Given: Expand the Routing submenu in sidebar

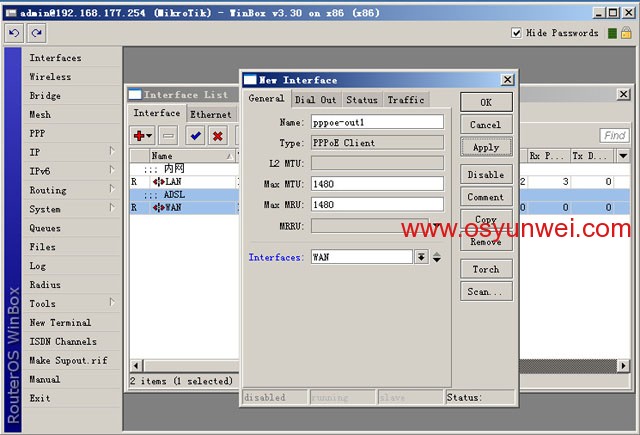Looking at the screenshot, I should tap(112, 190).
